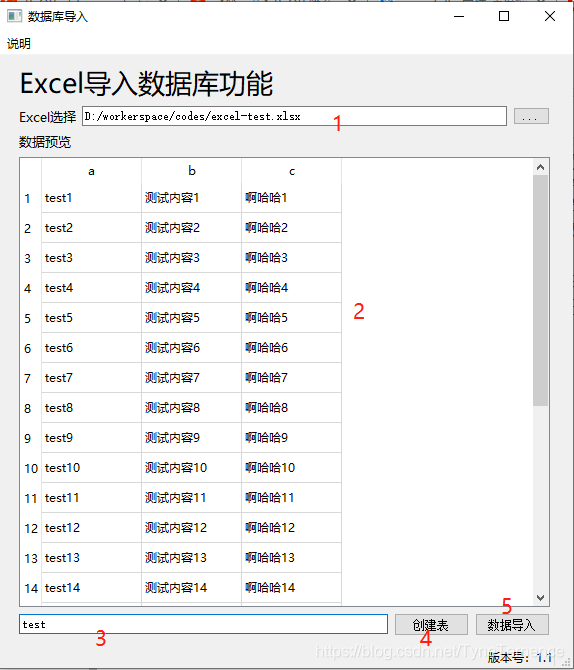Select cell 'test5'

91,317
